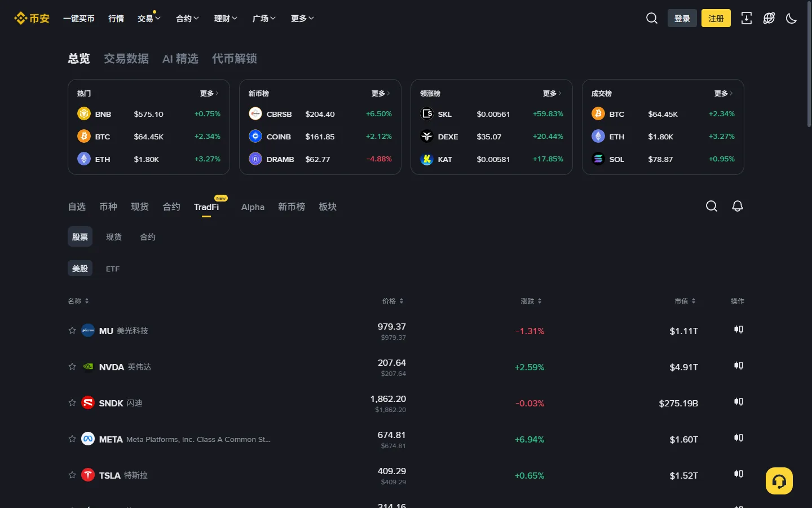Open 更多 link in the 成交榜 card
812x508 pixels.
[723, 93]
